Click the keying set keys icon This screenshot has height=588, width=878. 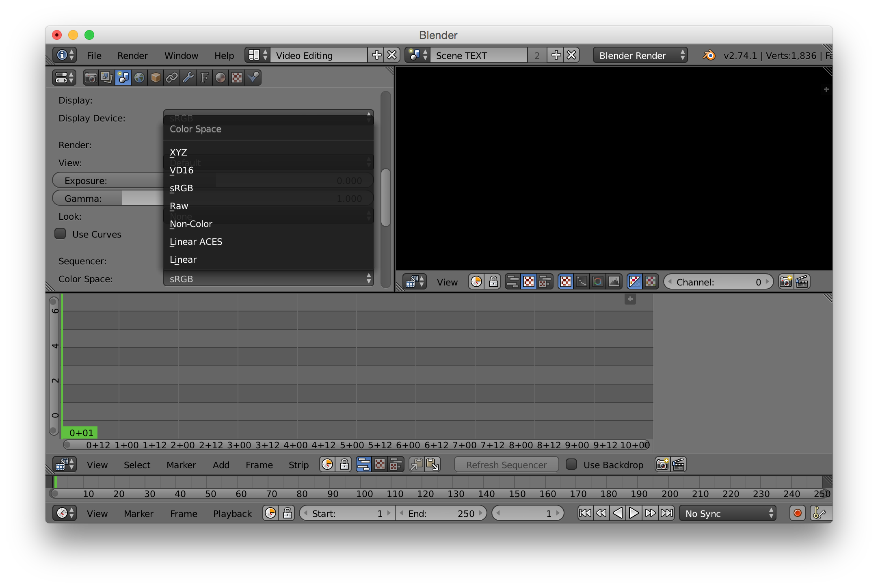[819, 513]
